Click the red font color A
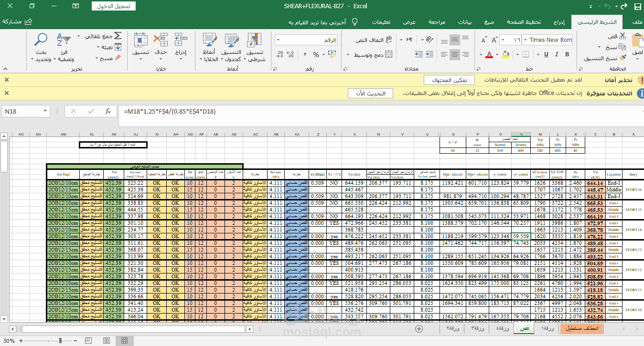Image resolution: width=644 pixels, height=346 pixels. click(x=489, y=54)
